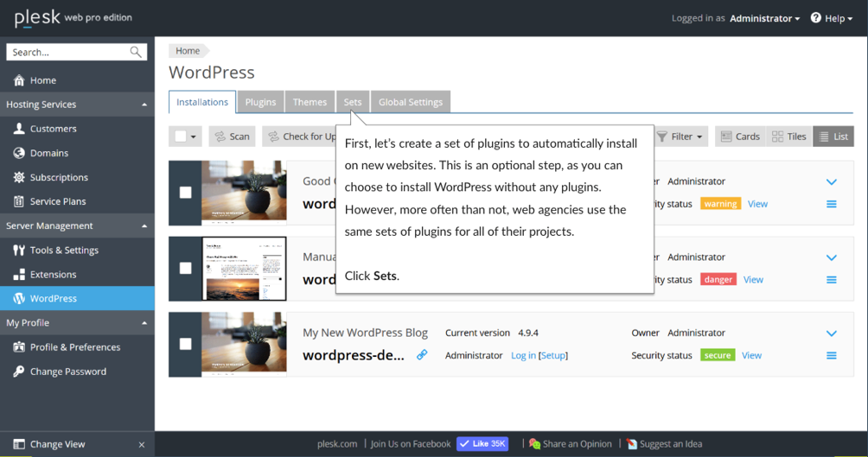
Task: Click Share an Opinion in footer
Action: (571, 444)
